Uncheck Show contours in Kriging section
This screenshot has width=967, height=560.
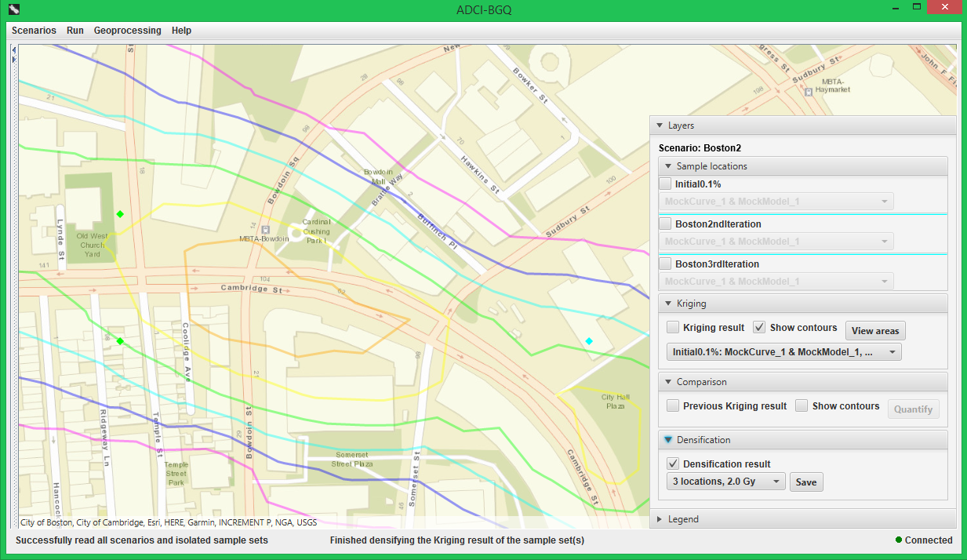click(x=759, y=327)
